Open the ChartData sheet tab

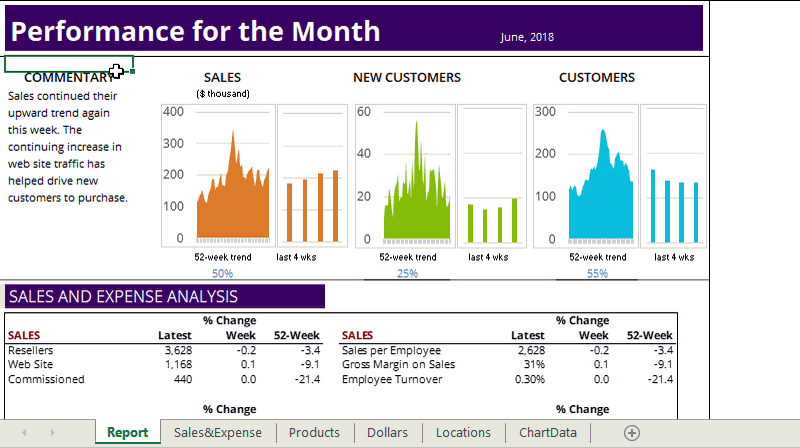(547, 433)
